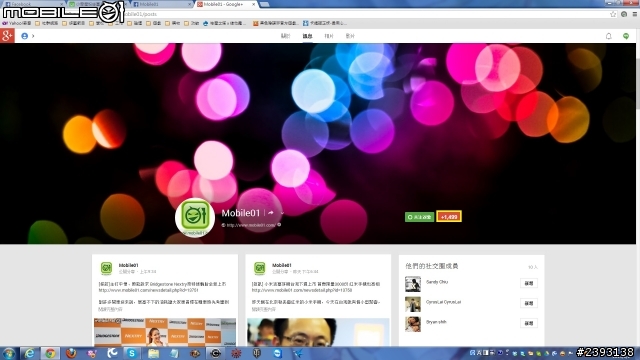Launch Firefox from the taskbar

(x=71, y=353)
